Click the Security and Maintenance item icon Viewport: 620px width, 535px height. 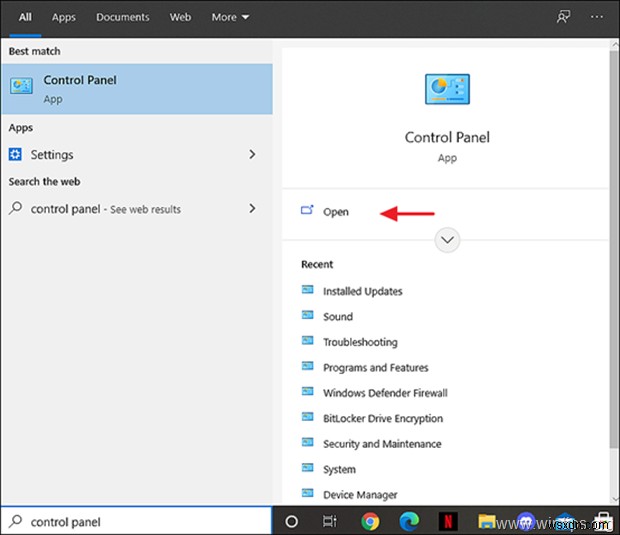point(308,442)
